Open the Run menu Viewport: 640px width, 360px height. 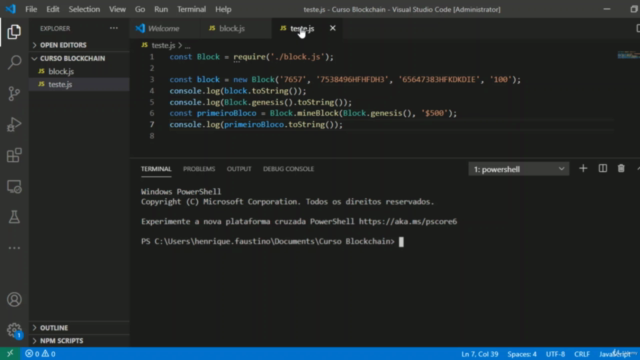tap(161, 9)
